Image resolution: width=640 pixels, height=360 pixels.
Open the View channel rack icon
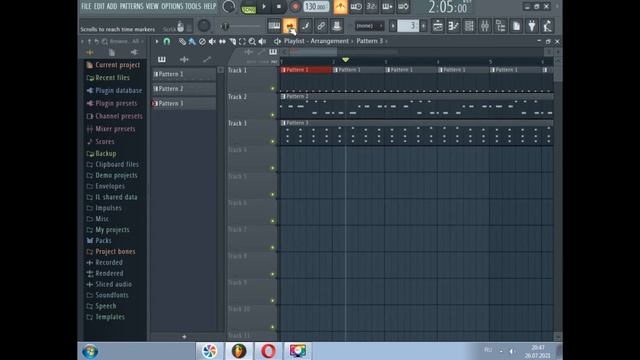tap(469, 26)
